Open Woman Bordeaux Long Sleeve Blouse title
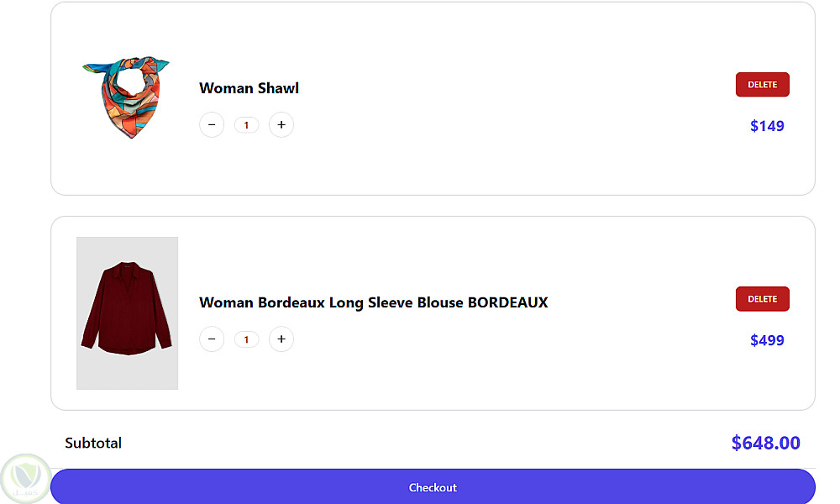 click(373, 302)
